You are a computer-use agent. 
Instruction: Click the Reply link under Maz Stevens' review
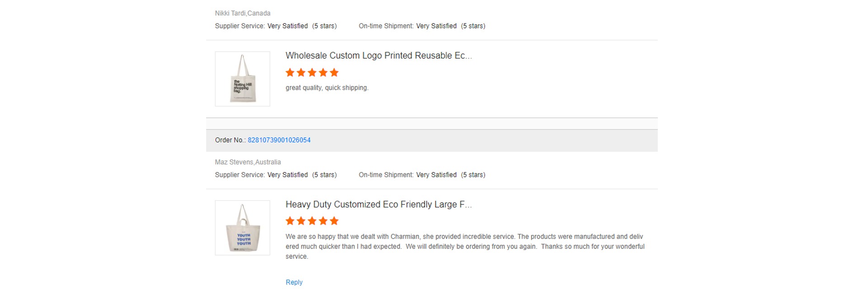294,282
